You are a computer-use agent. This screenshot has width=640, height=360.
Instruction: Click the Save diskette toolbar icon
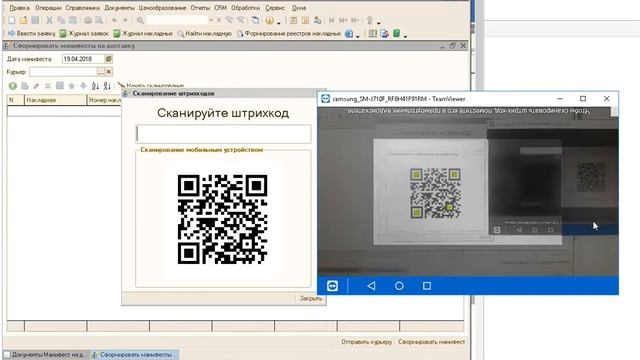[x=36, y=20]
